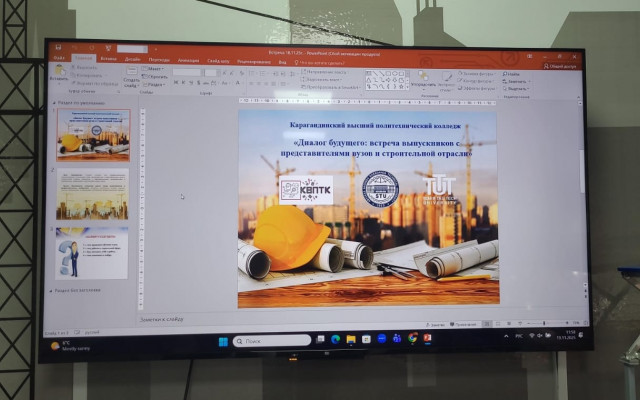The height and width of the screenshot is (400, 640).
Task: Select the third slide with question mark
Action: coord(92,252)
